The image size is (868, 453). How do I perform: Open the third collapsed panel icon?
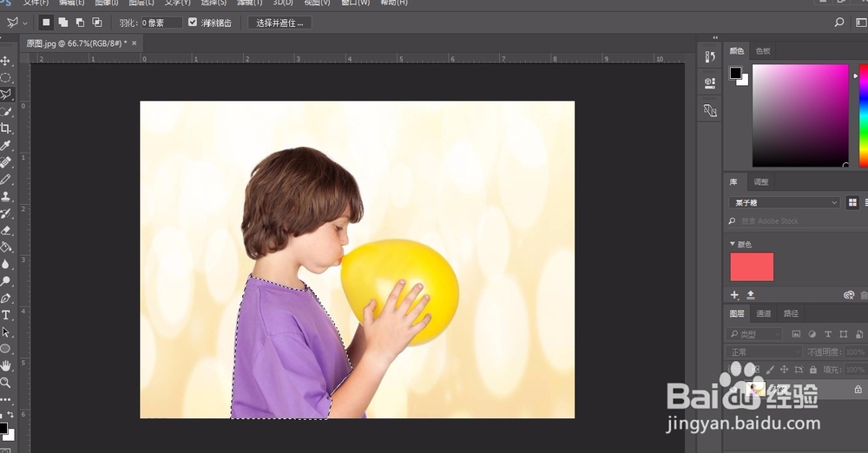(710, 110)
